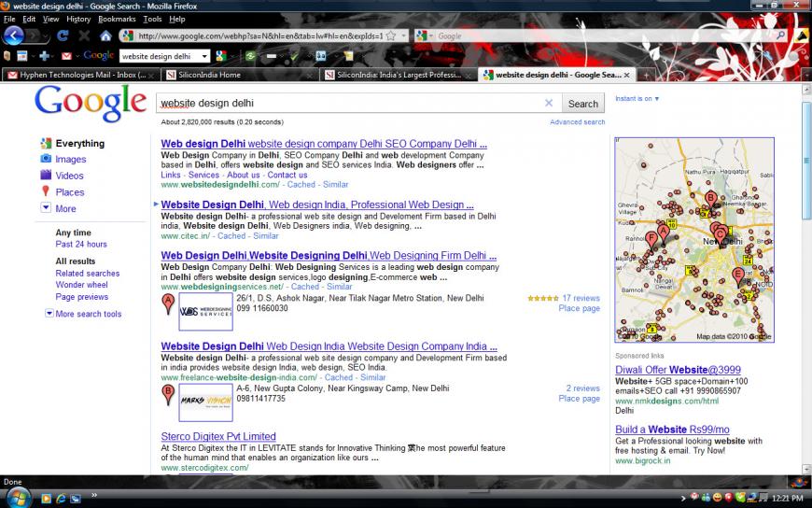Open the Google Toolbar search history dropdown
The width and height of the screenshot is (812, 508).
click(x=204, y=56)
